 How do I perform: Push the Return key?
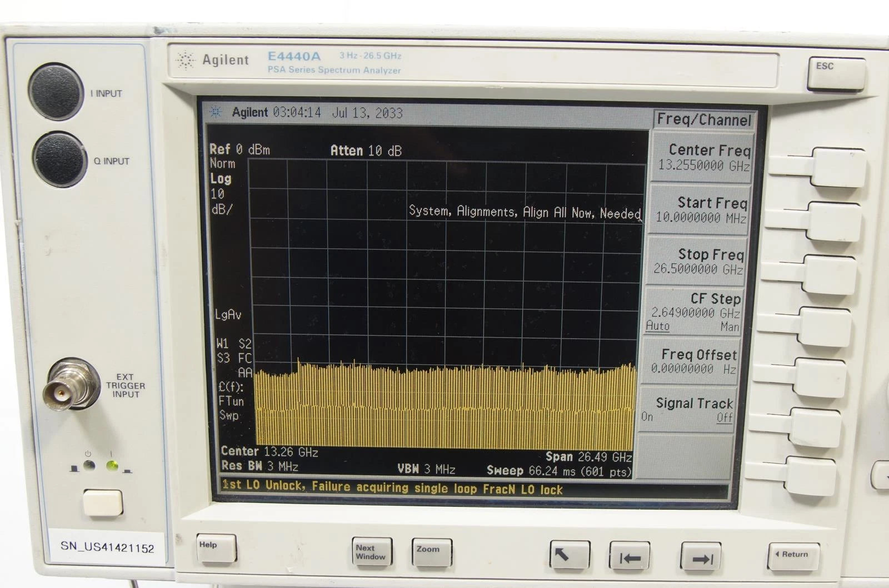pyautogui.click(x=793, y=556)
